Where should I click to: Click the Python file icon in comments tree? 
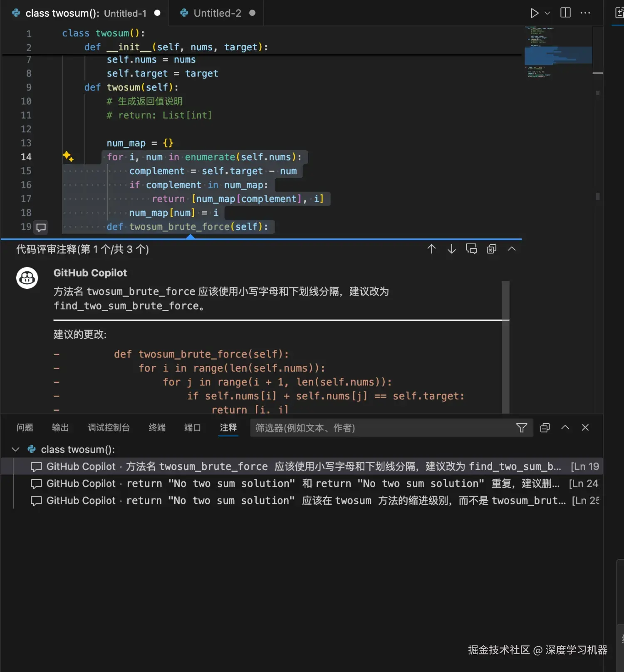(31, 449)
